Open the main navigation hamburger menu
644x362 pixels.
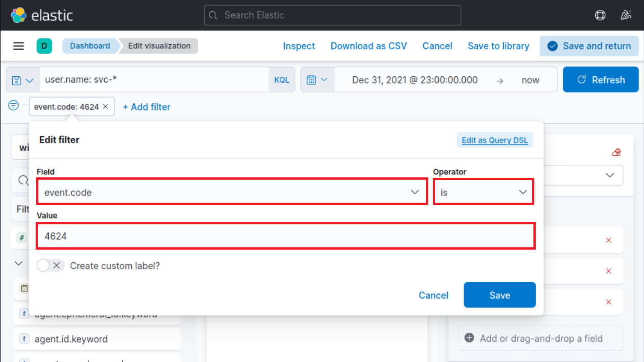tap(18, 46)
